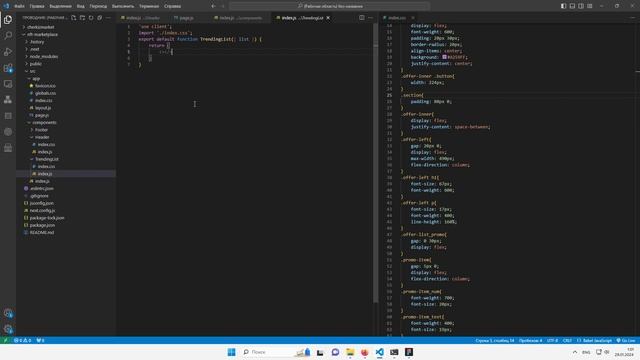This screenshot has width=640, height=360.
Task: Click background color swatch in CSS editor
Action: point(444,57)
